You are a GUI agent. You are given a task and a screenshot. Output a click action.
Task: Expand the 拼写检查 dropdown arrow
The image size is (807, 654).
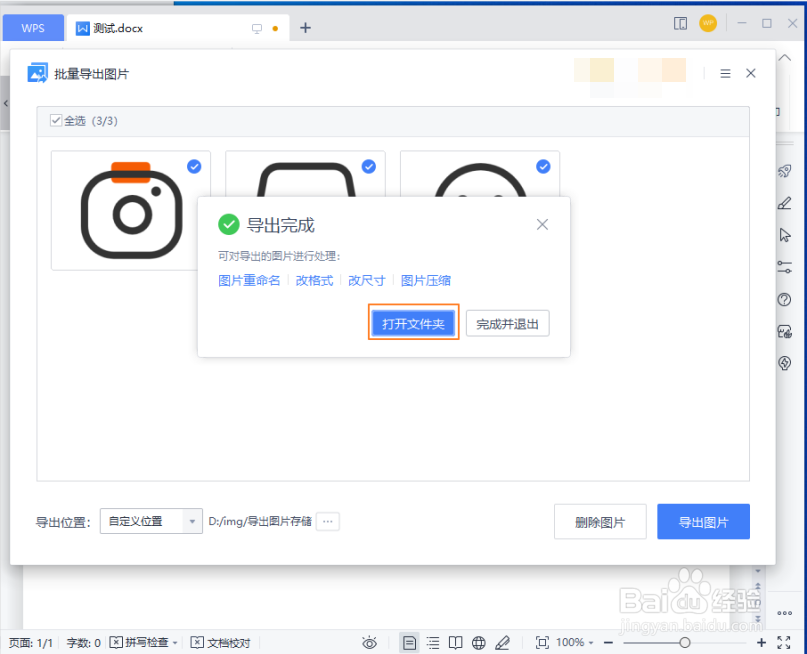pos(175,643)
